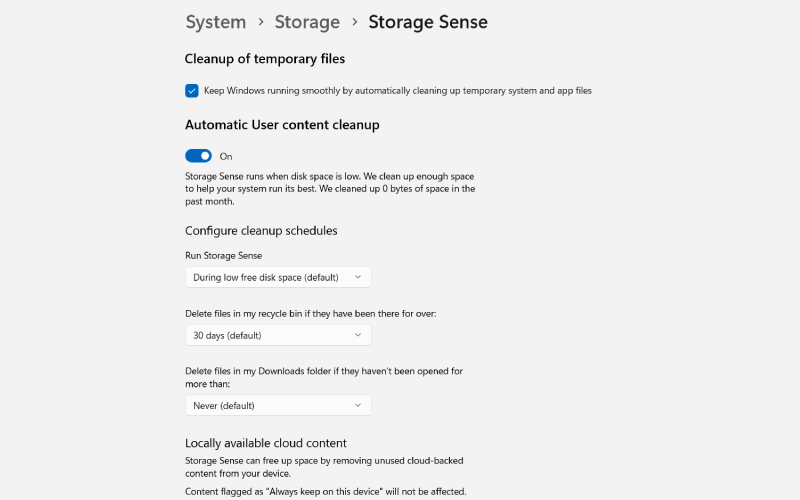Navigate to Storage in the breadcrumb
Screen dimensions: 800x500
tap(307, 22)
